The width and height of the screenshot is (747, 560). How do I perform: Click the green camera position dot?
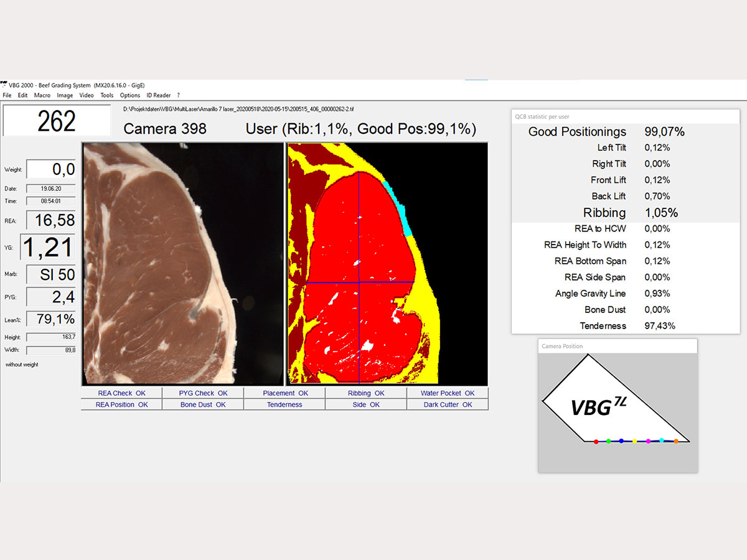pyautogui.click(x=608, y=441)
